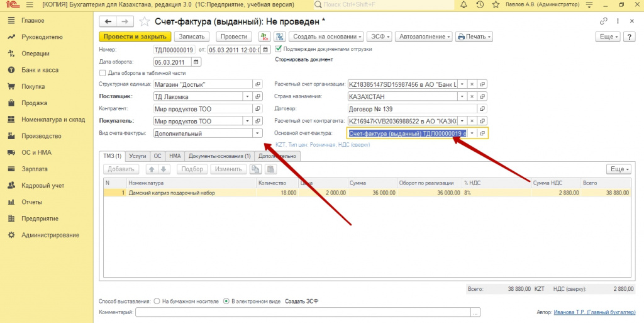Open Договор record icon
Image resolution: width=644 pixels, height=323 pixels.
coord(482,109)
